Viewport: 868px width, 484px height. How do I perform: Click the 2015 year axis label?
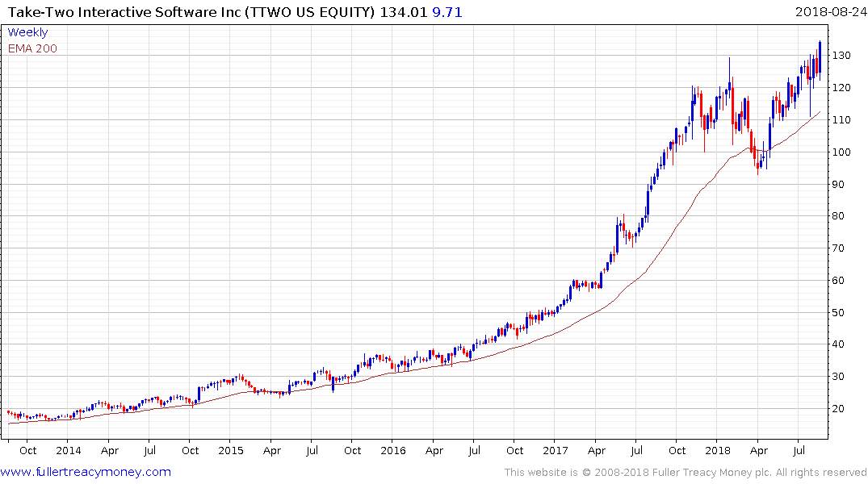(231, 450)
